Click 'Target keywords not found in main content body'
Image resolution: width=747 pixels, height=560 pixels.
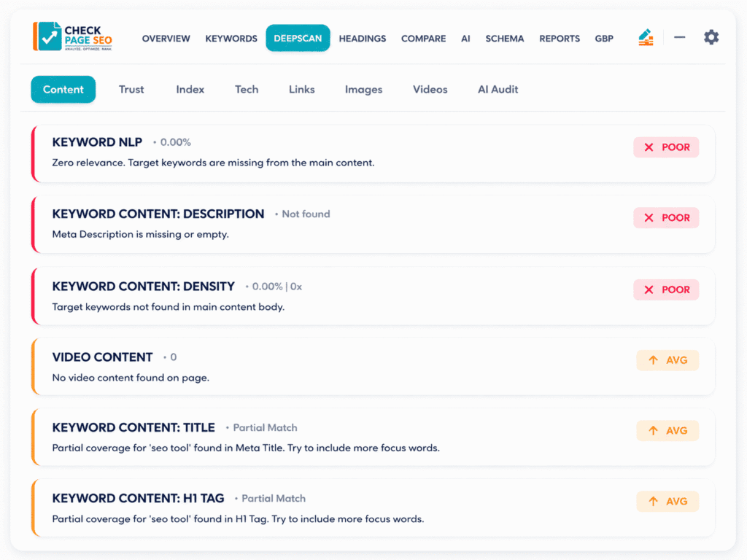click(x=169, y=307)
